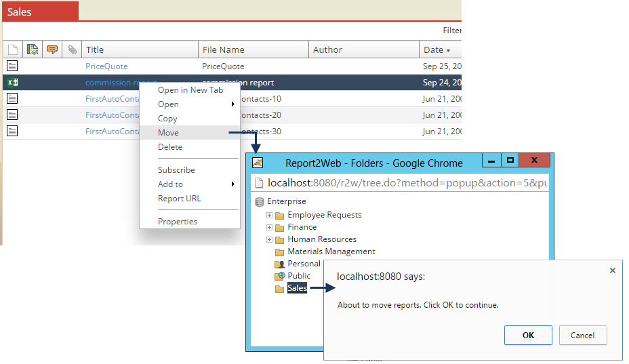Click the document icon beside FirstAutoContacts-30 row

click(x=12, y=131)
